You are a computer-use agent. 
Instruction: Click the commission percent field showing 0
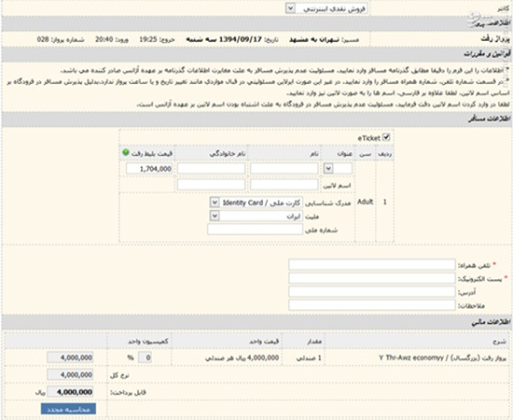145,357
